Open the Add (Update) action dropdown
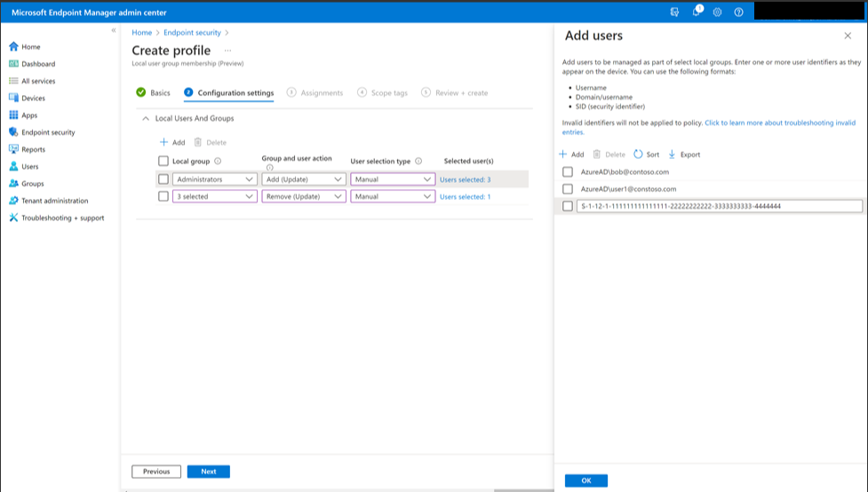The height and width of the screenshot is (492, 868). [x=304, y=179]
